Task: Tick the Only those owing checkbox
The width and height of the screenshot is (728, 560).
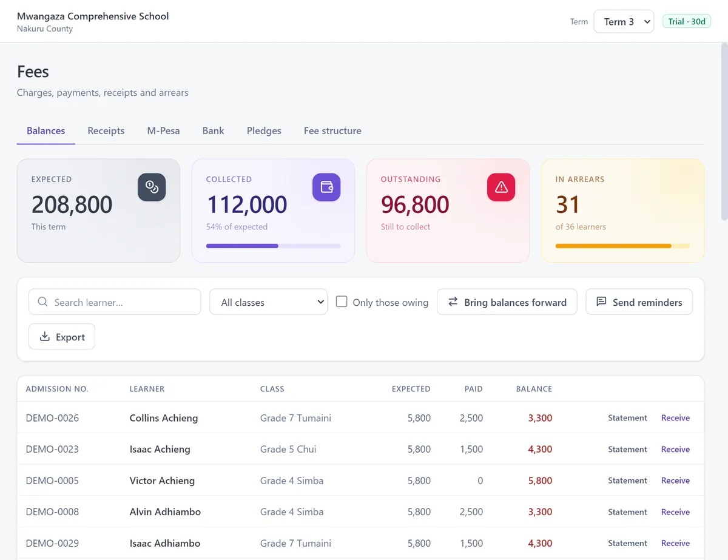Action: pos(342,302)
